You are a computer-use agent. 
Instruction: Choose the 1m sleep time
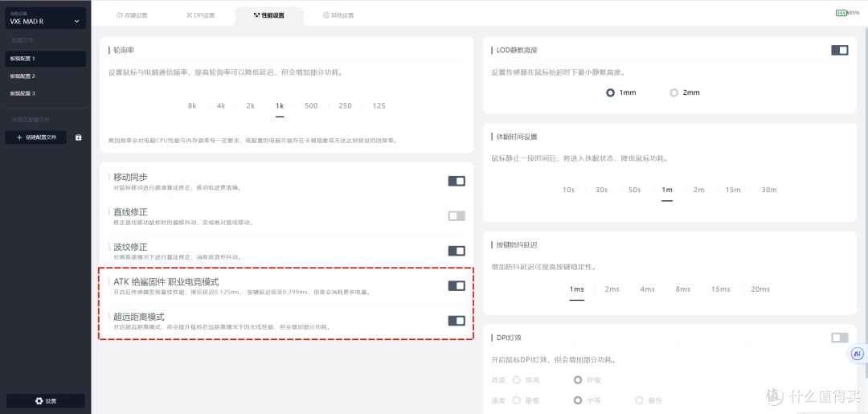click(667, 190)
